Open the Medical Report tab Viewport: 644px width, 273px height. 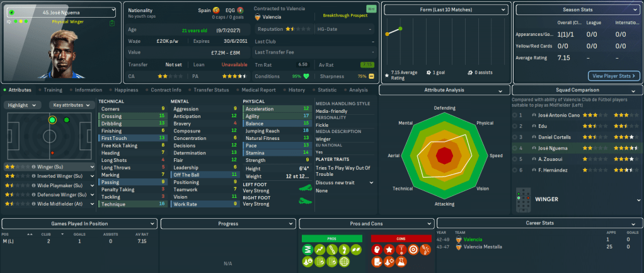coord(258,90)
